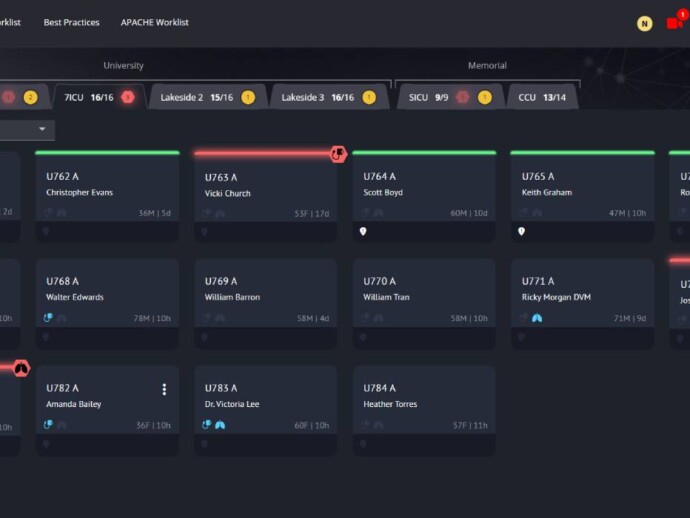Switch to the Lakeside 3 tab
This screenshot has width=690, height=518.
[x=329, y=97]
